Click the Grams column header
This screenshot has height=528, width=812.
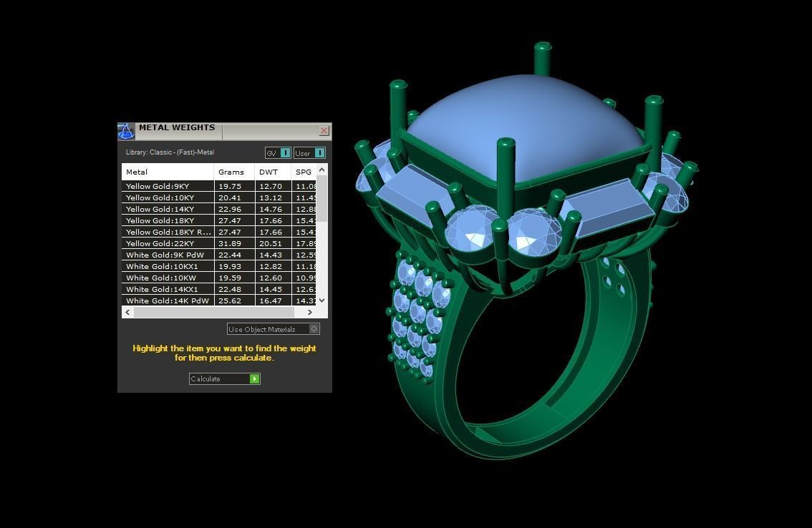[234, 172]
